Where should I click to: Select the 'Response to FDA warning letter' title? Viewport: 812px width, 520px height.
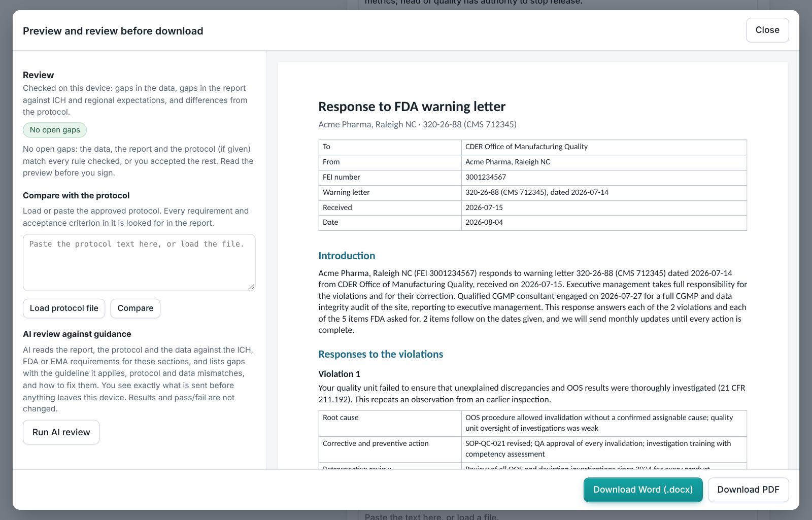click(x=412, y=107)
